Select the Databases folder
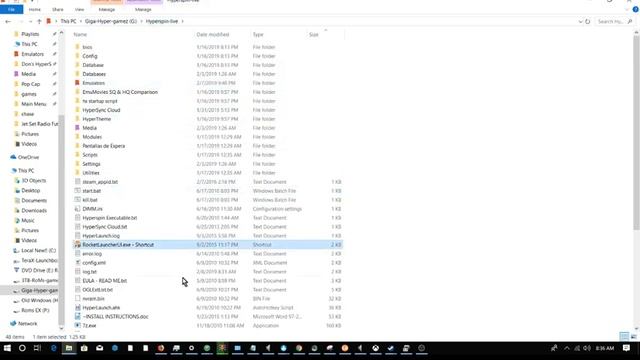 coord(94,74)
